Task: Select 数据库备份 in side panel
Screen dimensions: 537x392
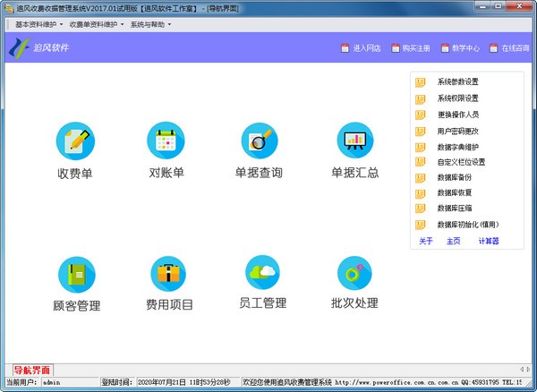Action: pos(453,178)
